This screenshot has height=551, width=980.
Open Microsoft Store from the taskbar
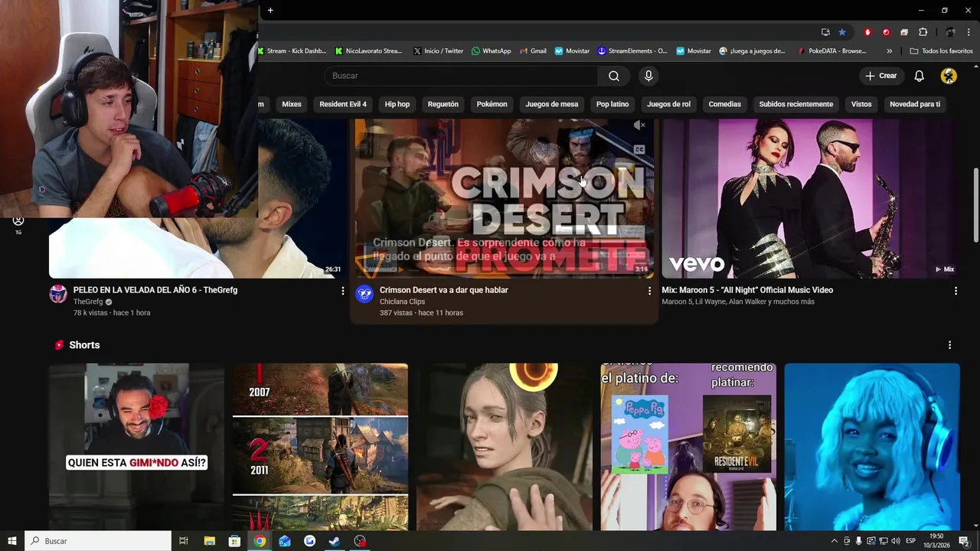click(235, 541)
